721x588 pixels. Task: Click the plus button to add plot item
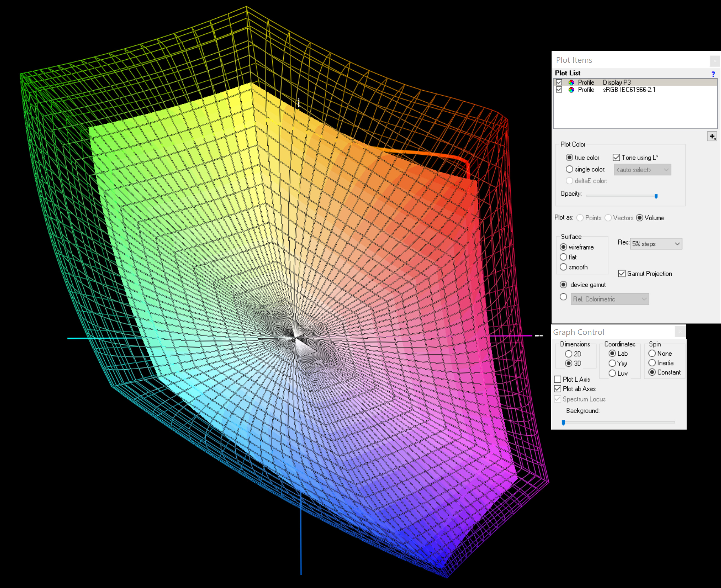(x=712, y=136)
